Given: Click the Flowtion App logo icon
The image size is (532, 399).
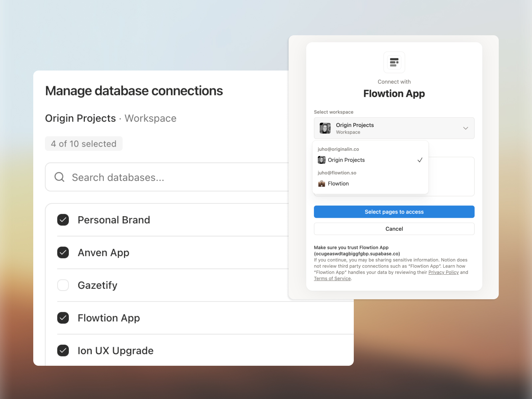Looking at the screenshot, I should click(394, 62).
